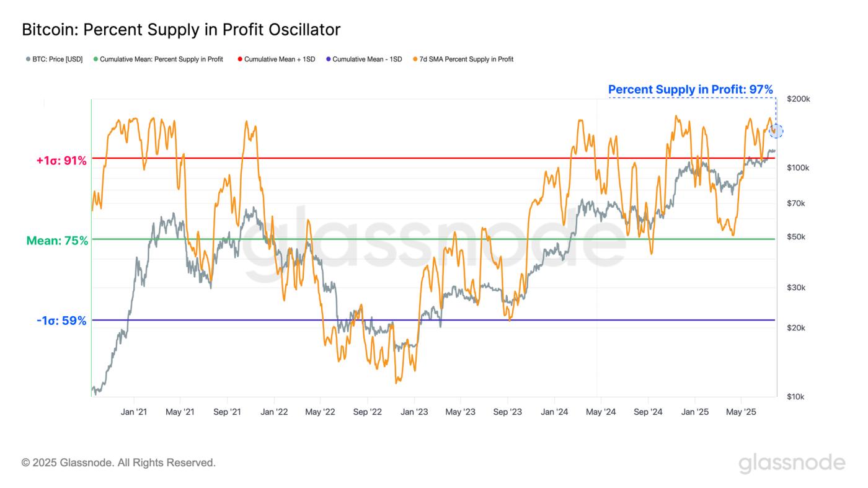868x488 pixels.
Task: Click the Mean: 75% label
Action: coord(57,241)
